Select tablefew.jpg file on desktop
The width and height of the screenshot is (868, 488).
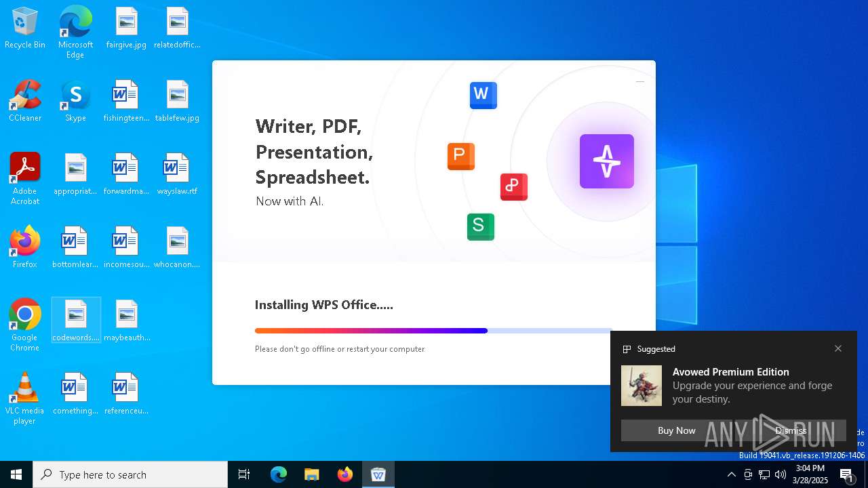tap(177, 102)
